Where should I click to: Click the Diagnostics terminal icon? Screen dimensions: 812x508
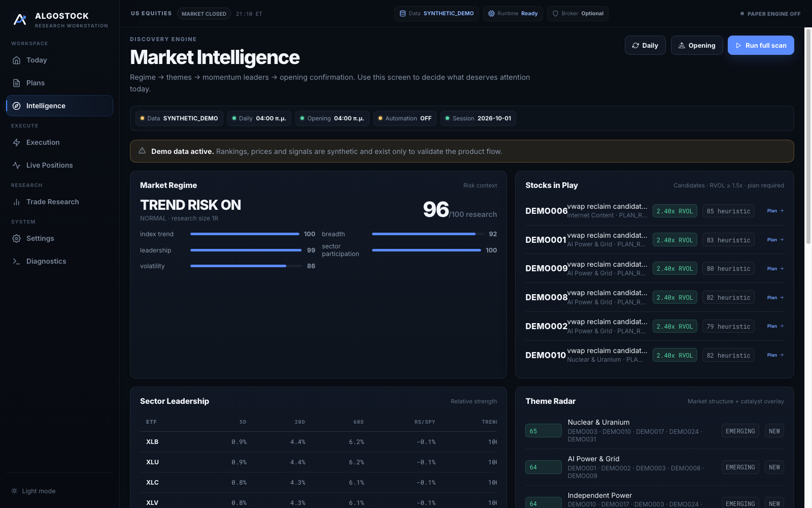(16, 261)
